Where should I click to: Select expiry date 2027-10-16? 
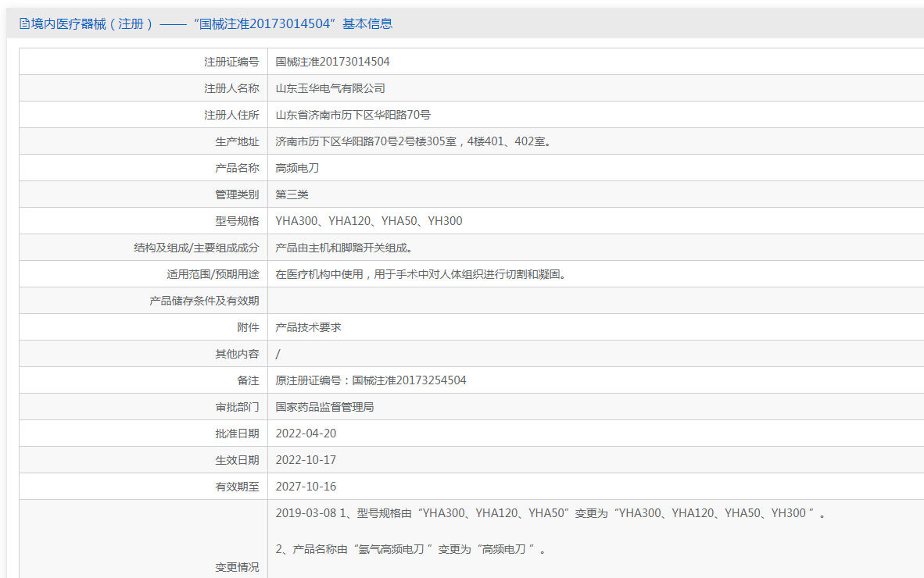click(306, 486)
